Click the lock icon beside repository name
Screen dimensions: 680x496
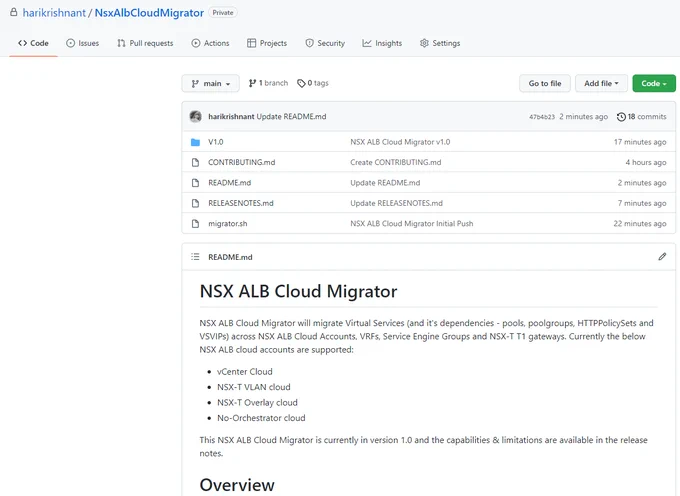coord(14,12)
